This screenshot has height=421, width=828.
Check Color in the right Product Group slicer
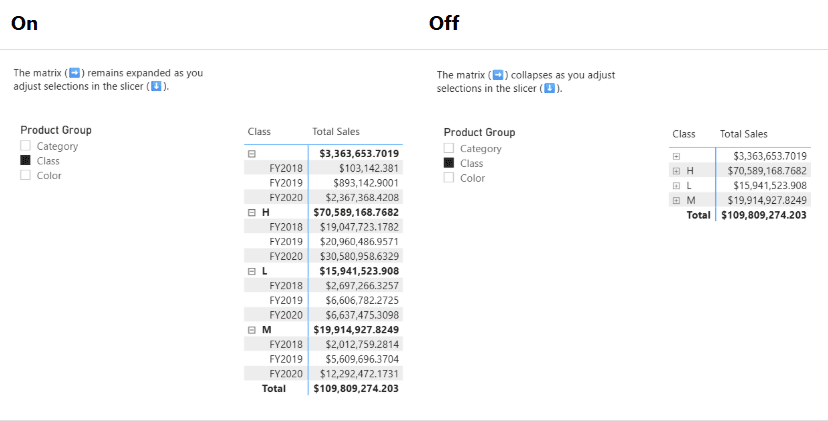pos(449,178)
